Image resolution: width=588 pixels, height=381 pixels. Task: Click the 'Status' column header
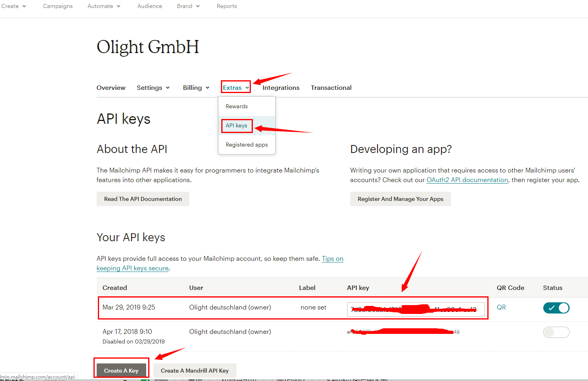pyautogui.click(x=552, y=288)
